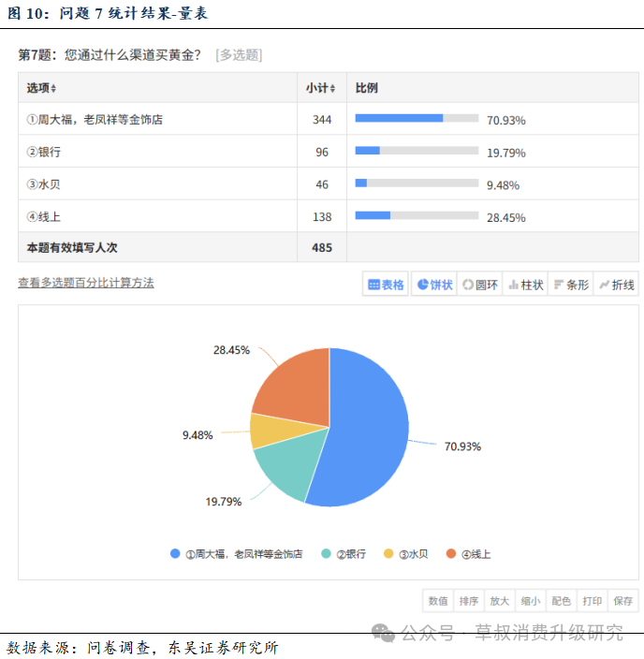Click the 9.48% progress bar in table
644x659 pixels.
pos(417,183)
